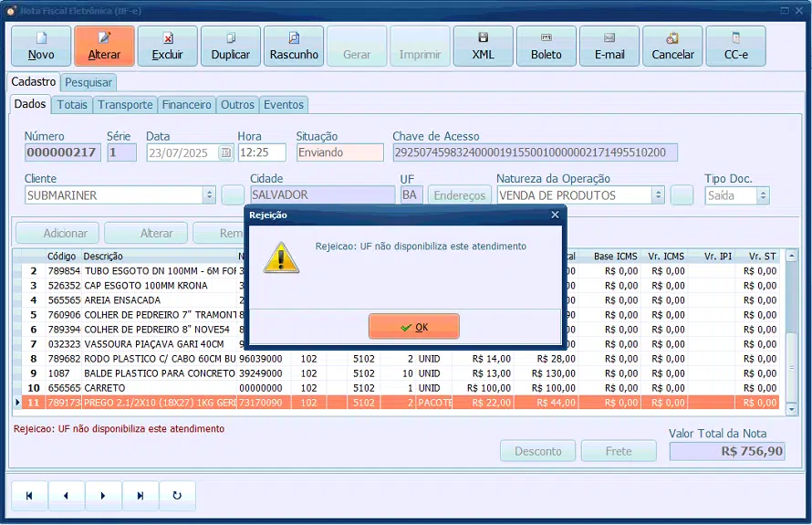Select the Excluir toolbar icon
This screenshot has width=812, height=525.
coord(167,47)
